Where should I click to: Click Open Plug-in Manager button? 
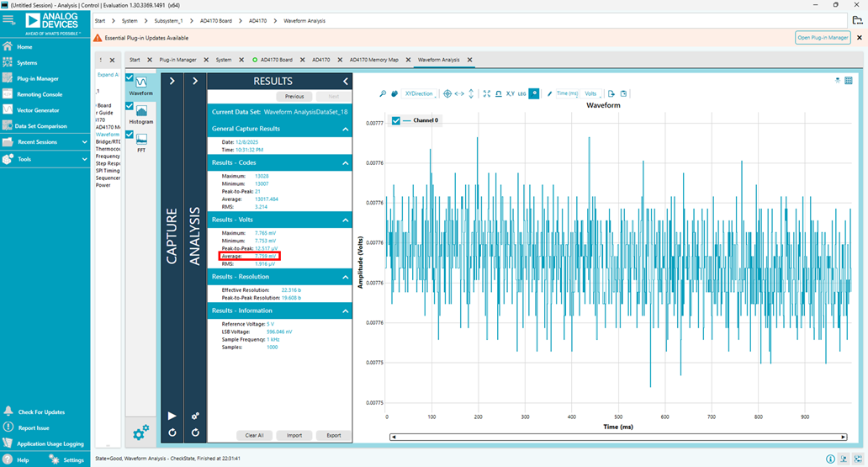point(822,38)
